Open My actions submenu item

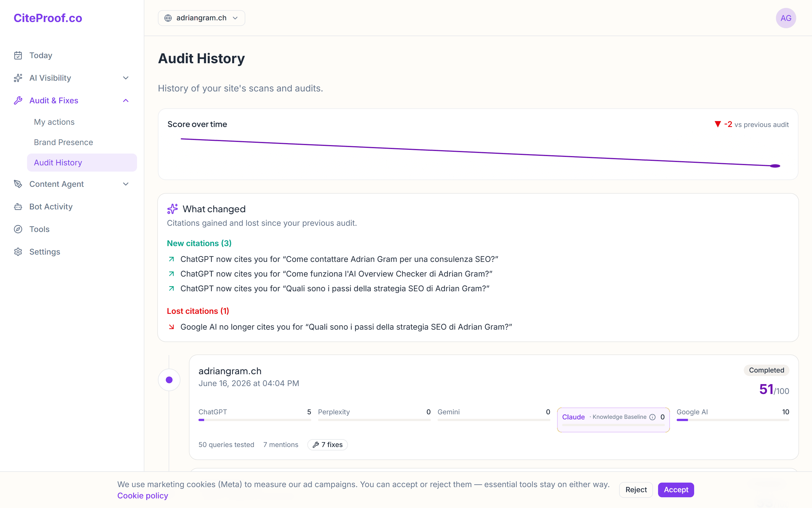click(x=54, y=122)
